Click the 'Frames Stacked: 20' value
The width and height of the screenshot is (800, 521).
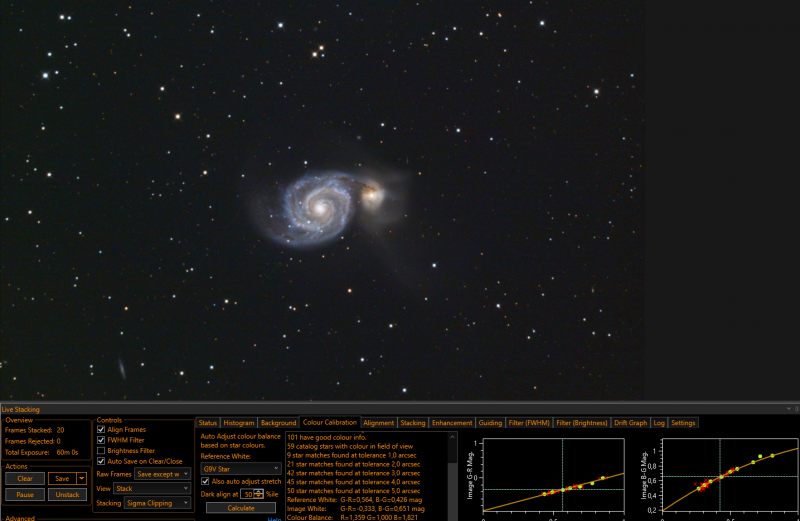(x=60, y=430)
